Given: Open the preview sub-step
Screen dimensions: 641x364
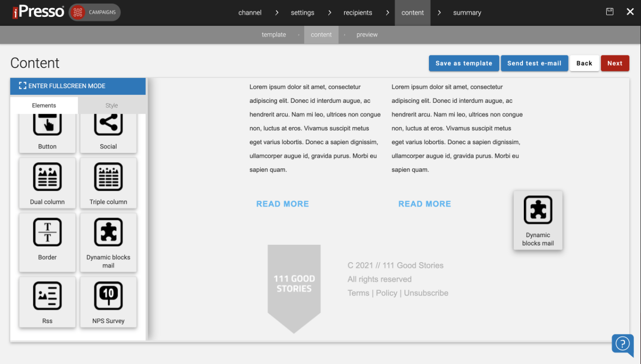Looking at the screenshot, I should point(367,35).
